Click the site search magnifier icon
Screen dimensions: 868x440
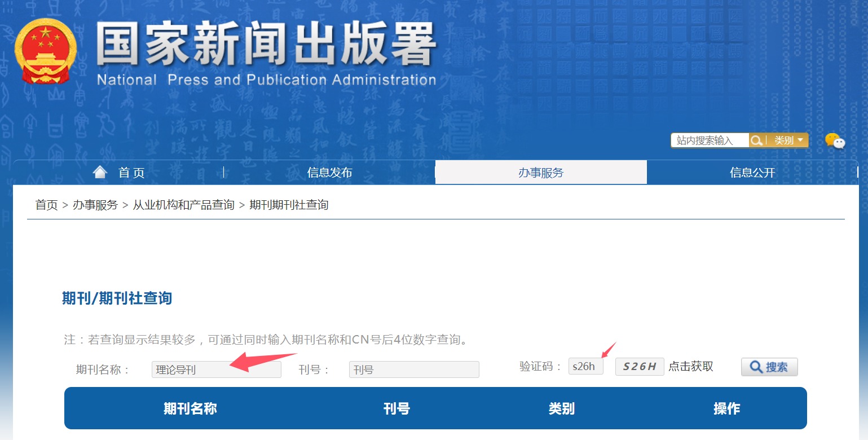pyautogui.click(x=757, y=140)
